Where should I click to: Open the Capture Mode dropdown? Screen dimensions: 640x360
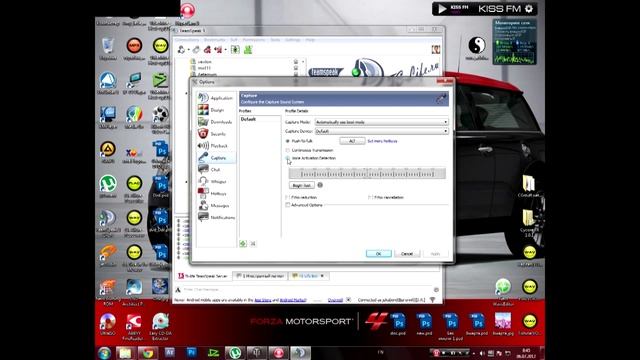pos(381,122)
